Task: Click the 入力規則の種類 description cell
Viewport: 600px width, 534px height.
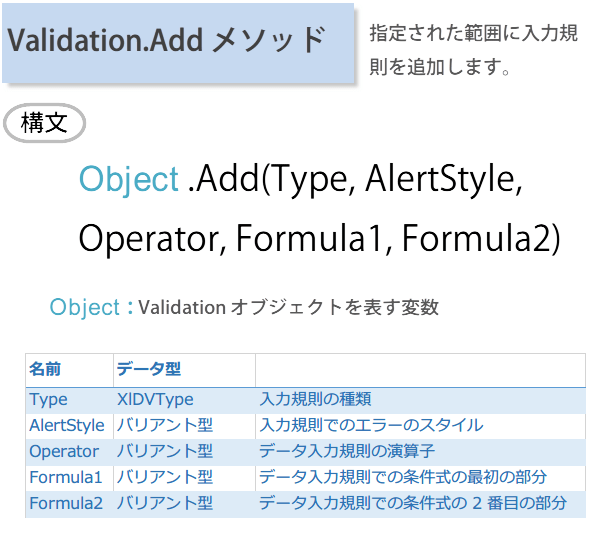Action: [x=316, y=399]
